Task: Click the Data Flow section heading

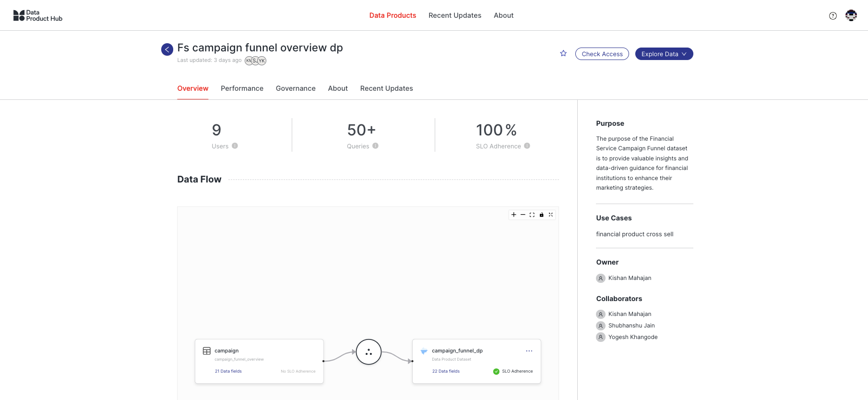Action: coord(199,179)
